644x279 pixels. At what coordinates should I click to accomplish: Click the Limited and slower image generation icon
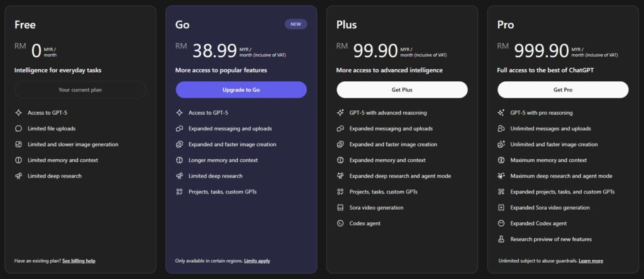(x=18, y=144)
